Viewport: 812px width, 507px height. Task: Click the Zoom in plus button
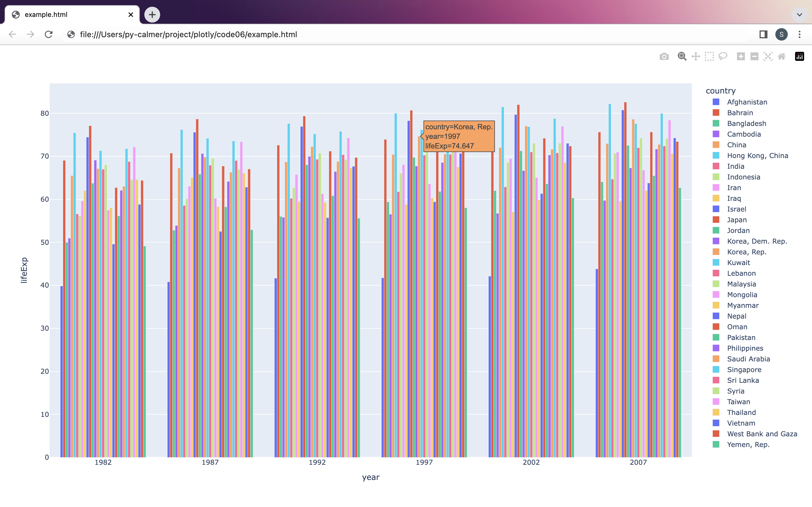741,56
